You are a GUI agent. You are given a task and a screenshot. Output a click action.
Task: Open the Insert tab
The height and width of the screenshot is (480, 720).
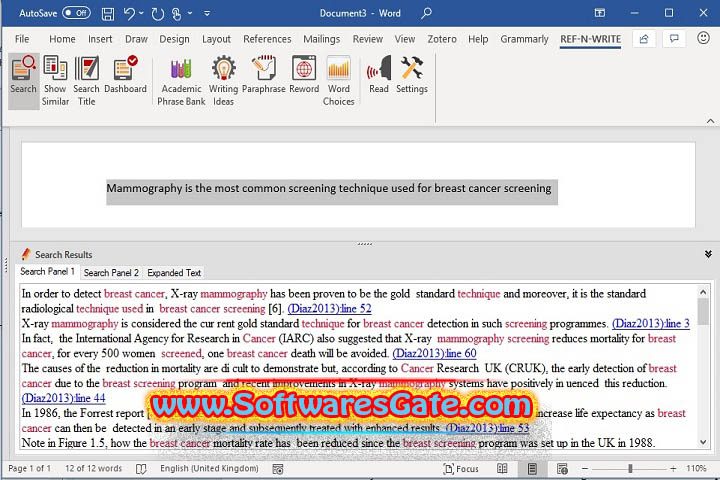(100, 39)
